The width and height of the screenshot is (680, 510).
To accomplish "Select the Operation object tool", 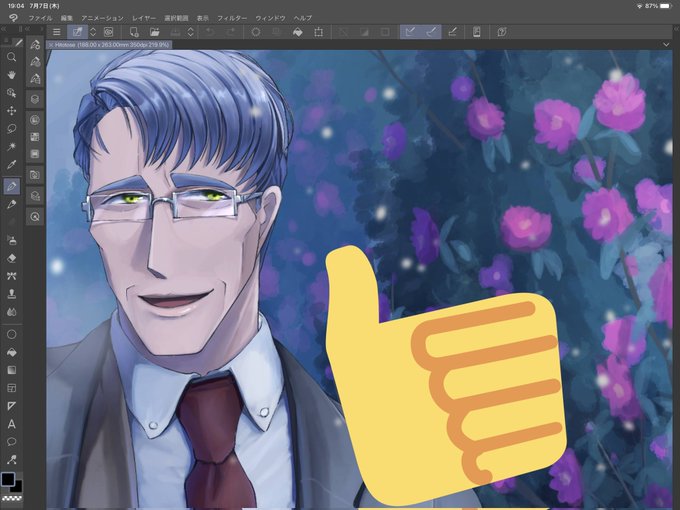I will [x=11, y=93].
